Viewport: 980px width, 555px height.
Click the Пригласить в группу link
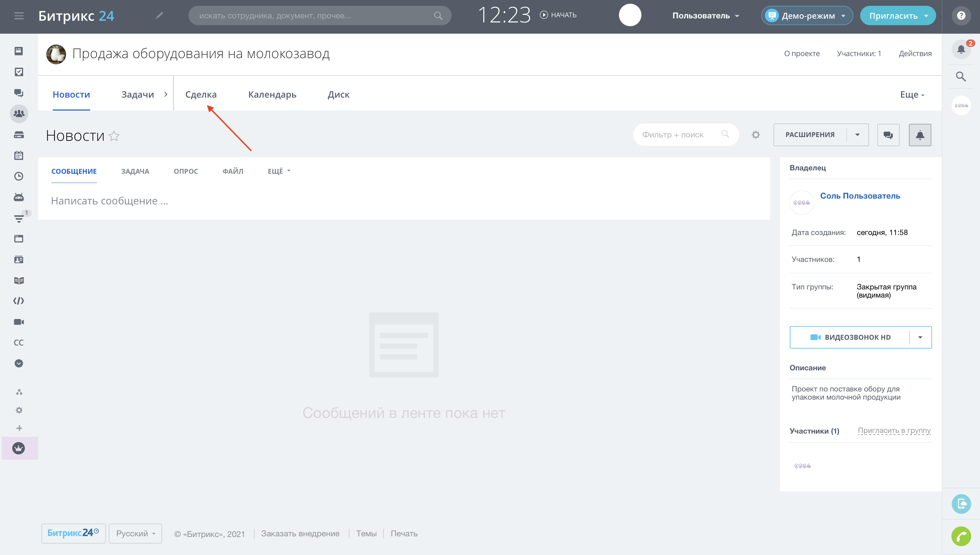click(x=894, y=431)
